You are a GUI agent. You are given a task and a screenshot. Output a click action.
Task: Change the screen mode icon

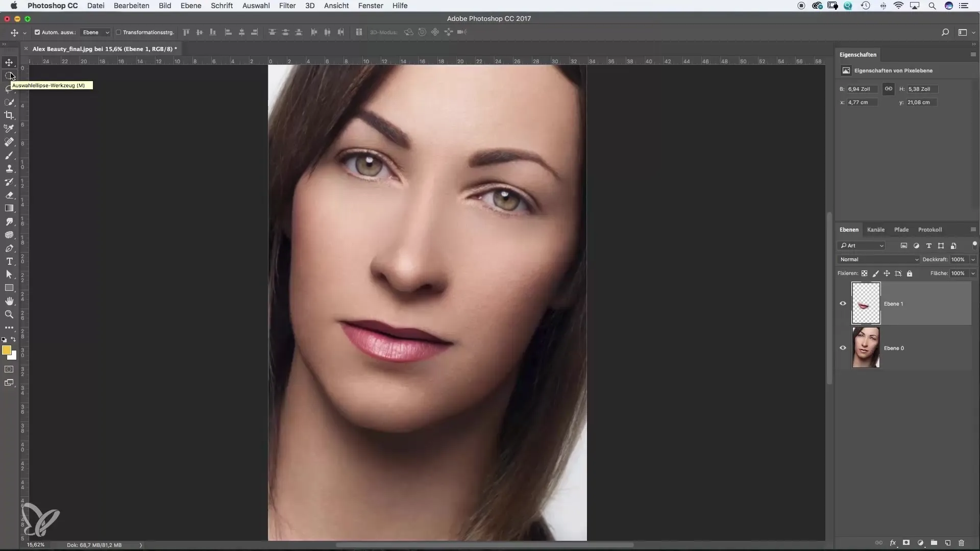click(x=9, y=383)
